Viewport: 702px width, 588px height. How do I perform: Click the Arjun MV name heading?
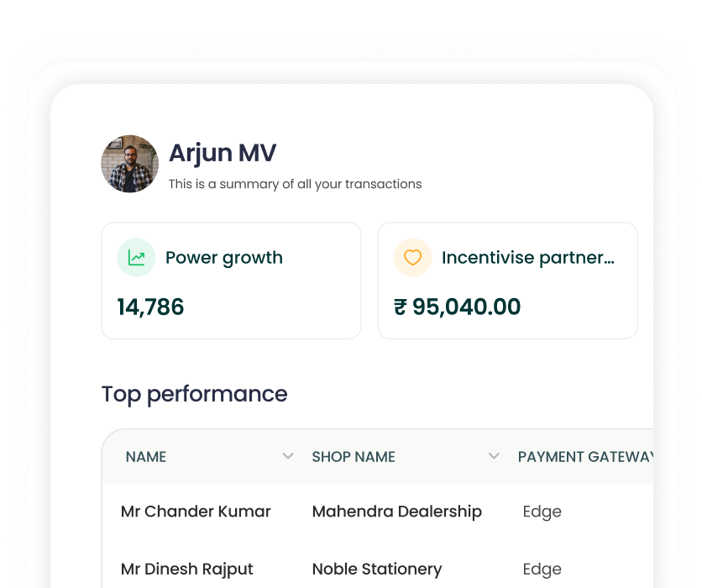223,153
